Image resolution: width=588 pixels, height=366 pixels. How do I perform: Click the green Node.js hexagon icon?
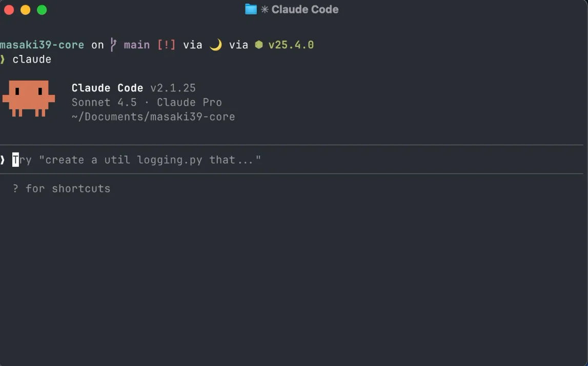(259, 45)
